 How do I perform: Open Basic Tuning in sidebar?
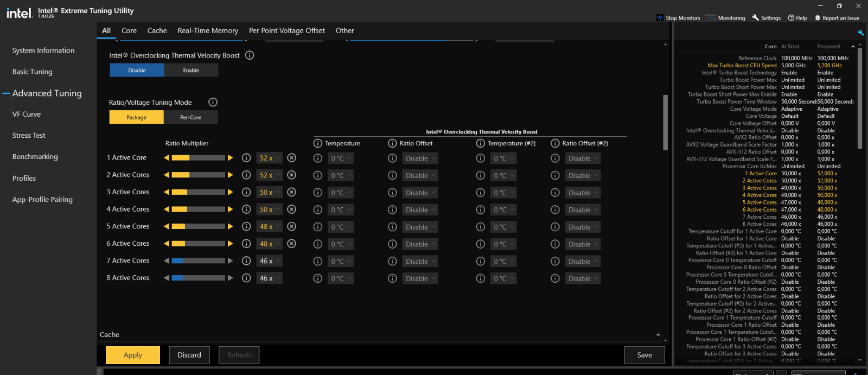tap(33, 72)
